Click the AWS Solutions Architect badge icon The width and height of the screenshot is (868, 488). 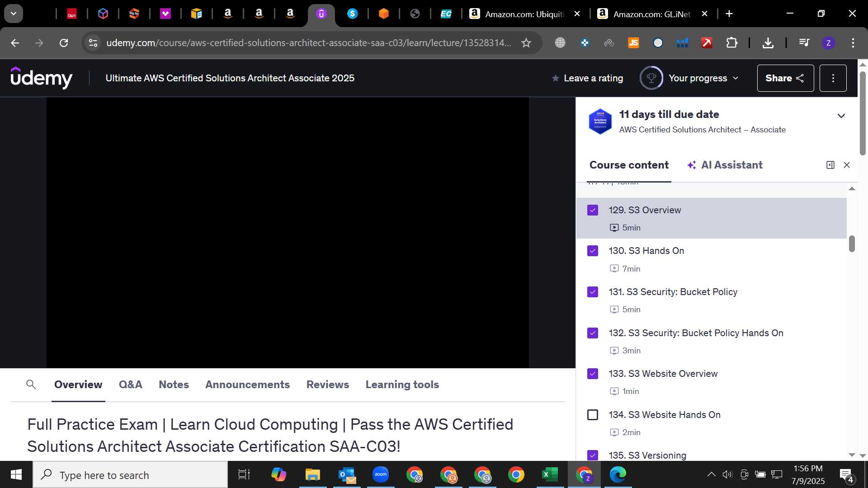[600, 121]
